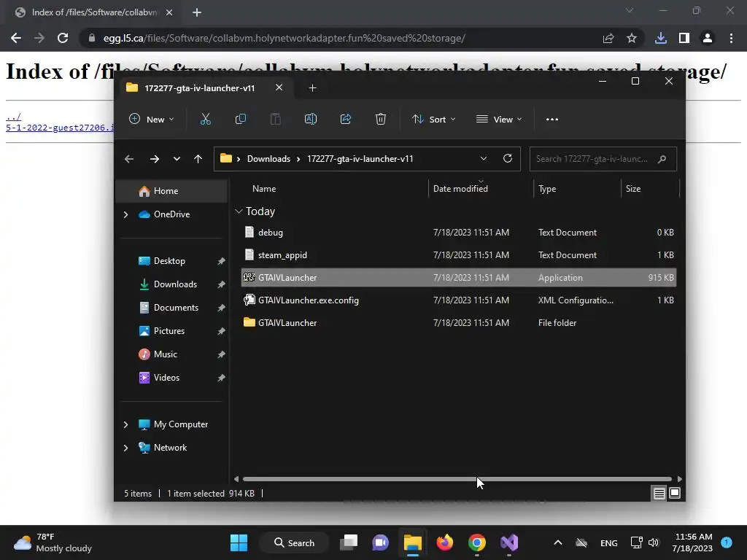747x560 pixels.
Task: Select the steam_appid text file
Action: pyautogui.click(x=459, y=254)
